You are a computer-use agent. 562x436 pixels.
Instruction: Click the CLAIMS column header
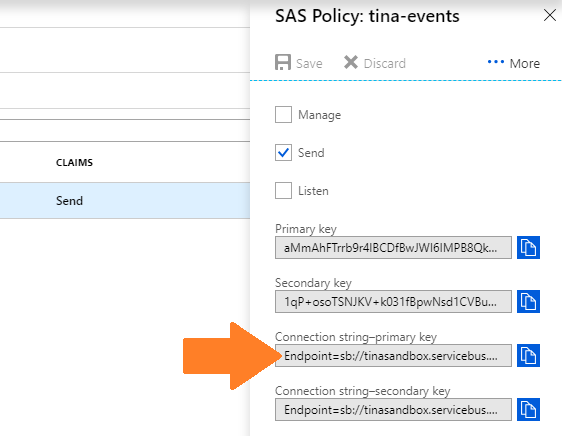74,162
